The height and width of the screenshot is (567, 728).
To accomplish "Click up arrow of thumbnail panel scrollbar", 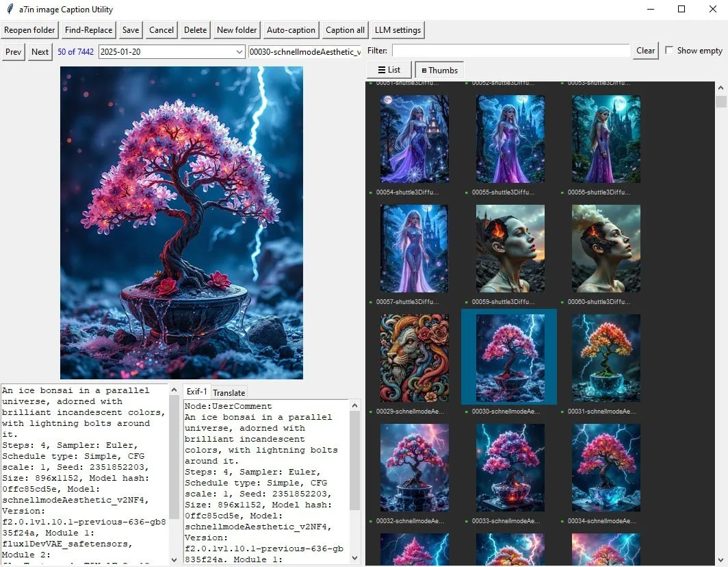I will click(x=720, y=88).
